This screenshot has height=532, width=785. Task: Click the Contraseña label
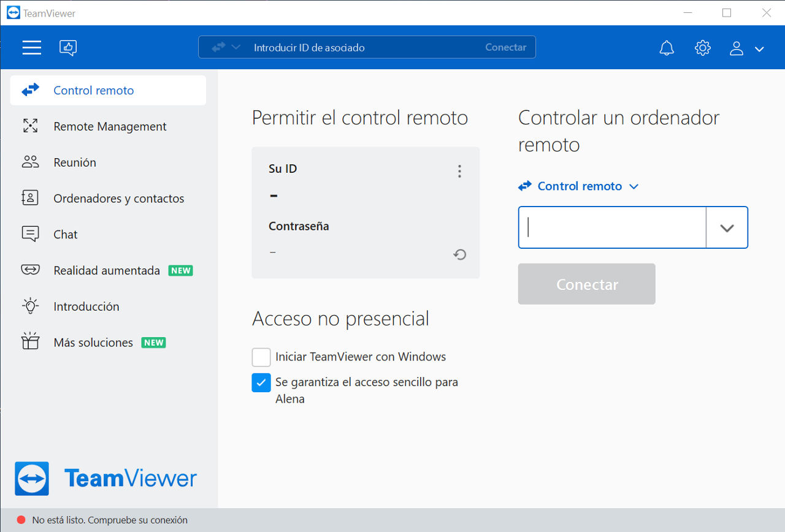point(299,226)
